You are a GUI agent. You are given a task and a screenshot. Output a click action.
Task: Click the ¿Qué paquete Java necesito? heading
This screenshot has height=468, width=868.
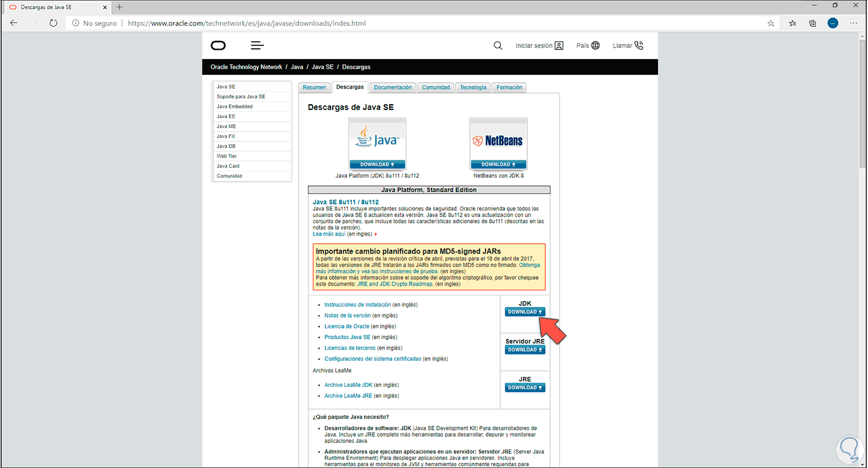(351, 417)
